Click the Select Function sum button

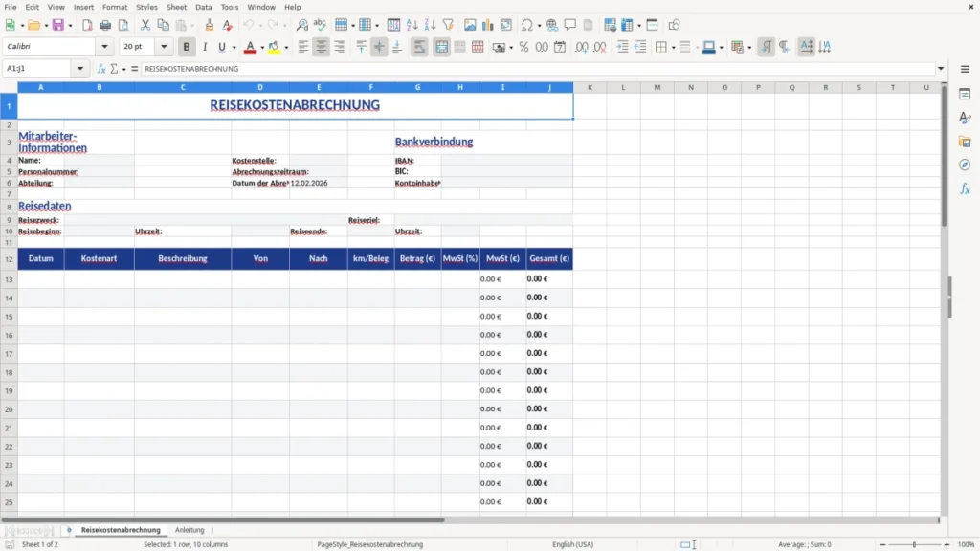click(x=114, y=69)
